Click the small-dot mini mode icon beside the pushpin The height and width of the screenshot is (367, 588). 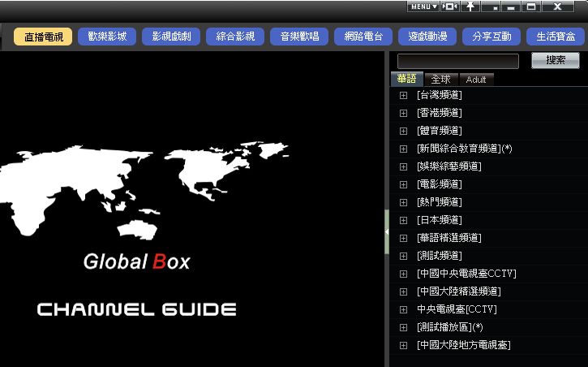(491, 6)
